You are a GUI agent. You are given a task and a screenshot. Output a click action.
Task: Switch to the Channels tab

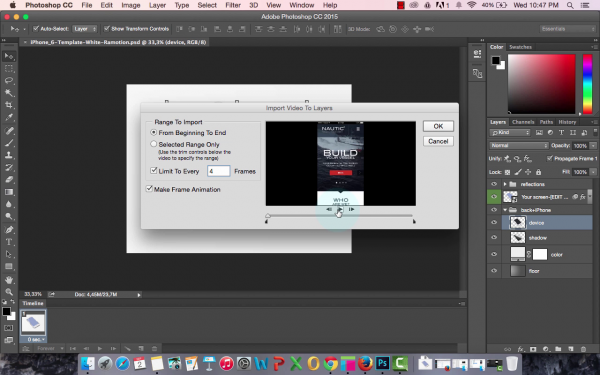pos(523,122)
